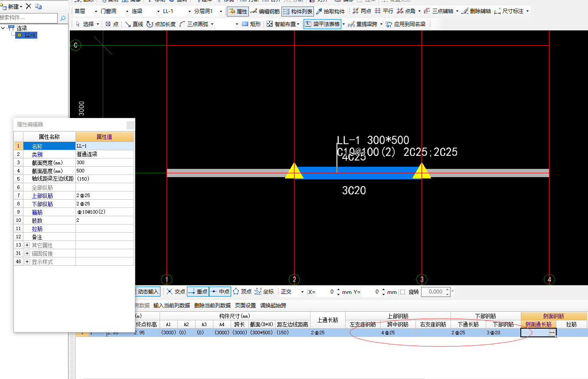Click 调换起始跨 swap start span
Image resolution: width=588 pixels, height=379 pixels.
[273, 306]
